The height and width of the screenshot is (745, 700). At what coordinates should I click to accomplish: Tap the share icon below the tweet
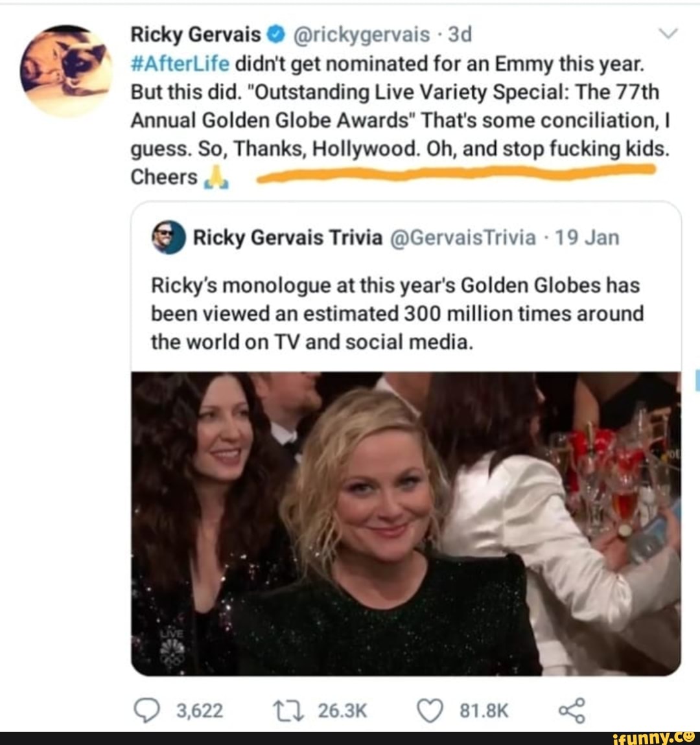click(571, 711)
